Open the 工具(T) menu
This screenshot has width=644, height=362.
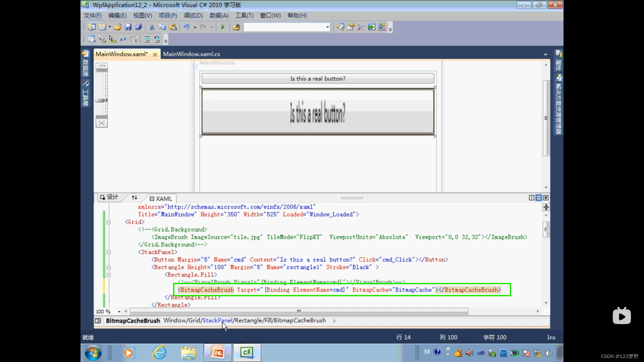[x=244, y=15]
